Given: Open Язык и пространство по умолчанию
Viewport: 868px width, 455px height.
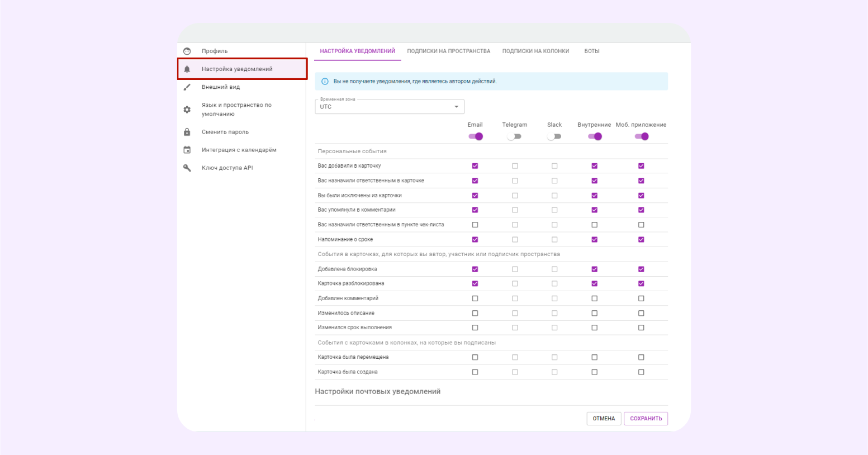Looking at the screenshot, I should [242, 110].
